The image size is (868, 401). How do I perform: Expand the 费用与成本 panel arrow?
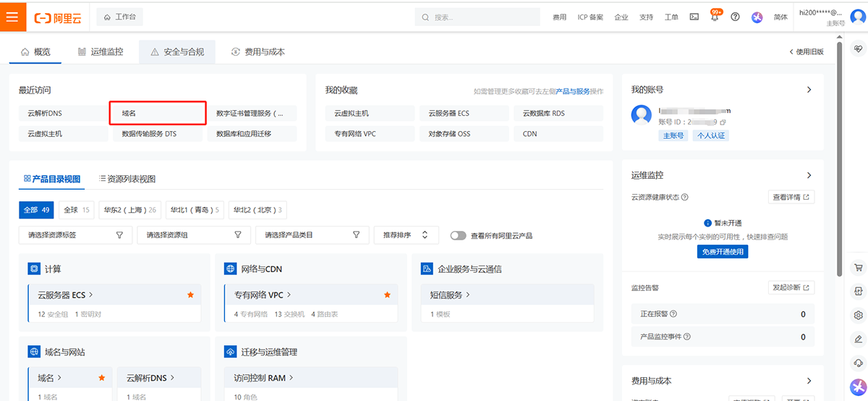[x=809, y=381]
